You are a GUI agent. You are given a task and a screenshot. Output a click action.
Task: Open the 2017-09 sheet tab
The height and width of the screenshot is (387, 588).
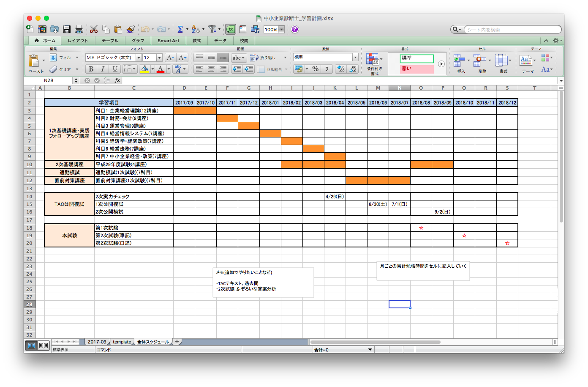[x=97, y=342]
